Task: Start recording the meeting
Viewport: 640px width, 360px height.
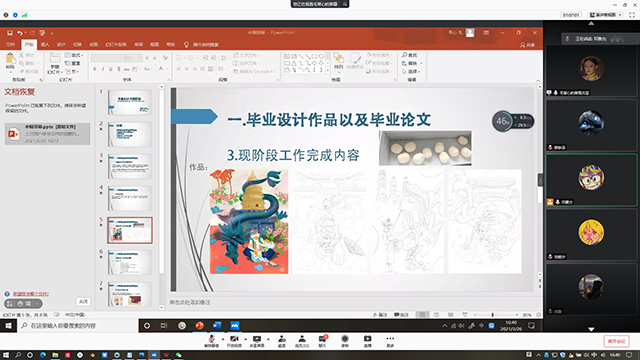Action: click(345, 341)
